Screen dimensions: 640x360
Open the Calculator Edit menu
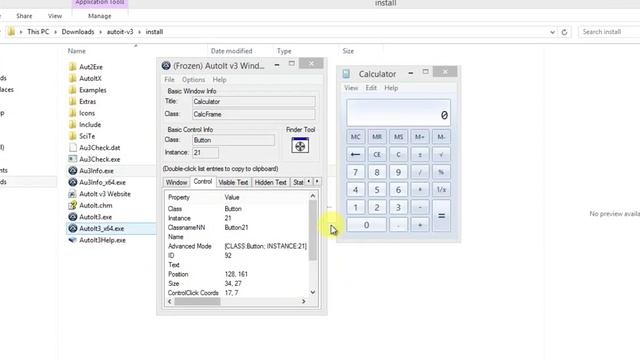(371, 88)
